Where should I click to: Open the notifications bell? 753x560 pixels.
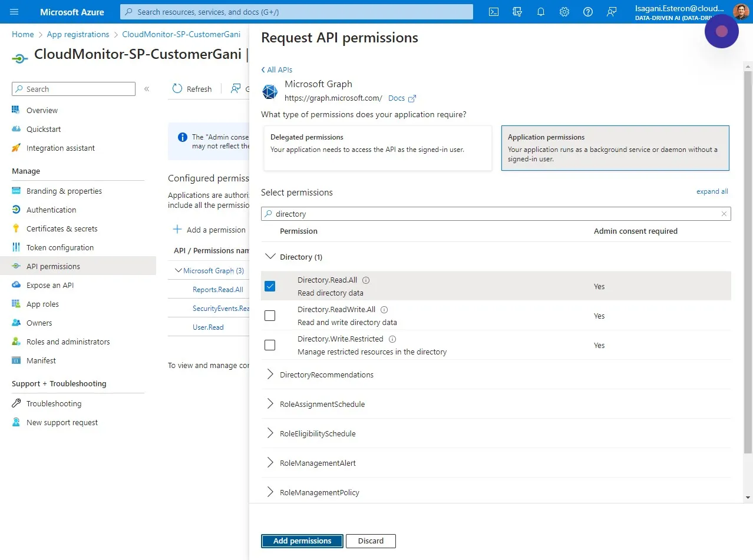click(541, 12)
